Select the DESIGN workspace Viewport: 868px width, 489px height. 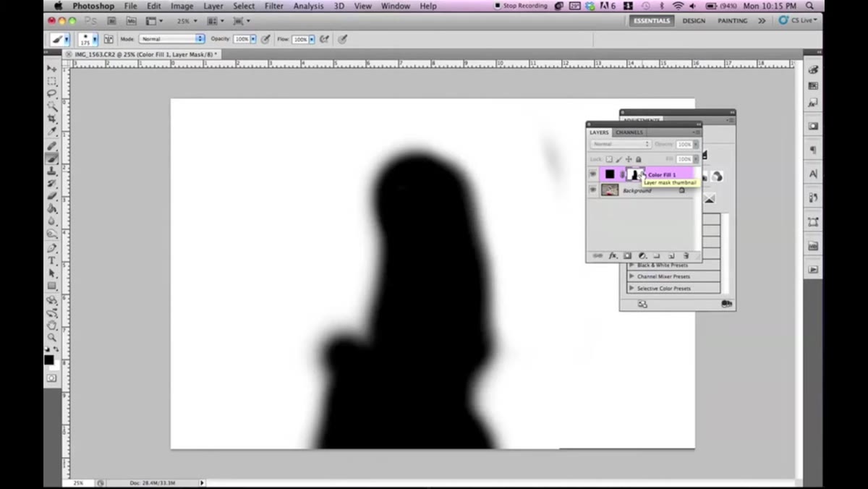(x=694, y=21)
